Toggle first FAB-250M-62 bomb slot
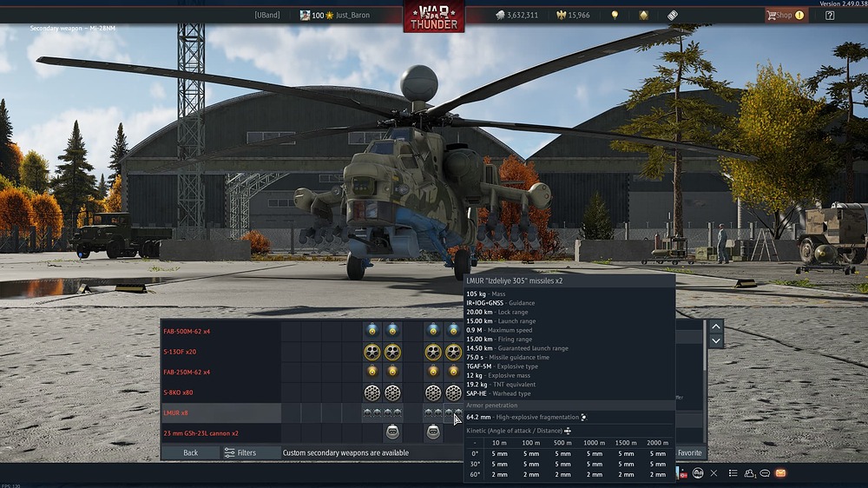Screen dimensions: 868x488 [372, 372]
